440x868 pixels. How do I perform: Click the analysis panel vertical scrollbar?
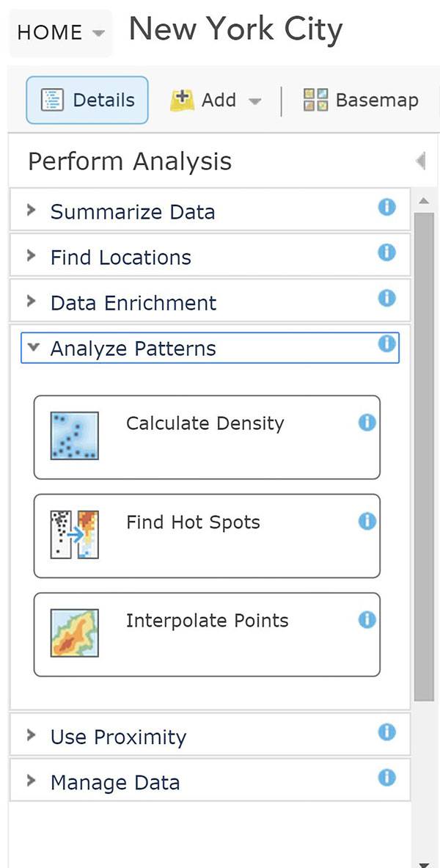click(x=423, y=455)
